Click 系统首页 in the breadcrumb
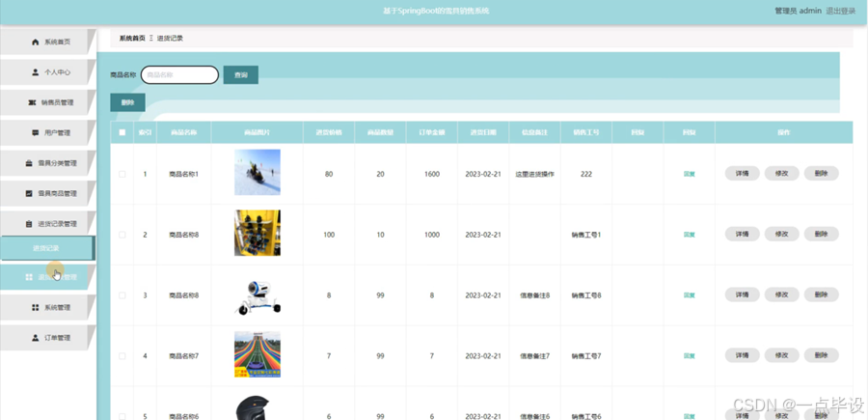This screenshot has height=420, width=868. coord(132,39)
